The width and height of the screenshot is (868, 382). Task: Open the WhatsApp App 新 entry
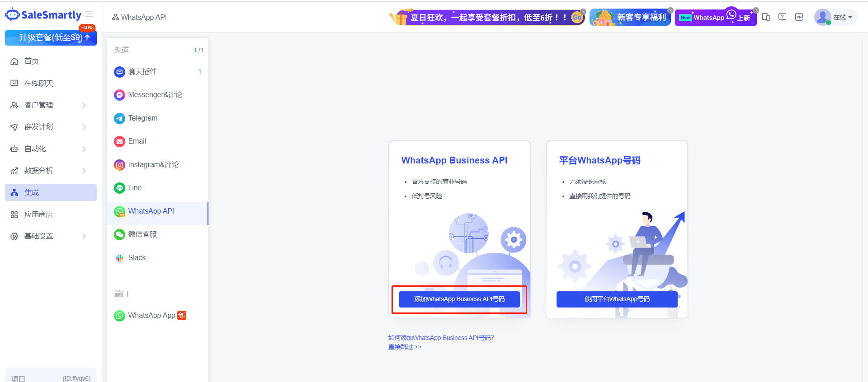(157, 315)
